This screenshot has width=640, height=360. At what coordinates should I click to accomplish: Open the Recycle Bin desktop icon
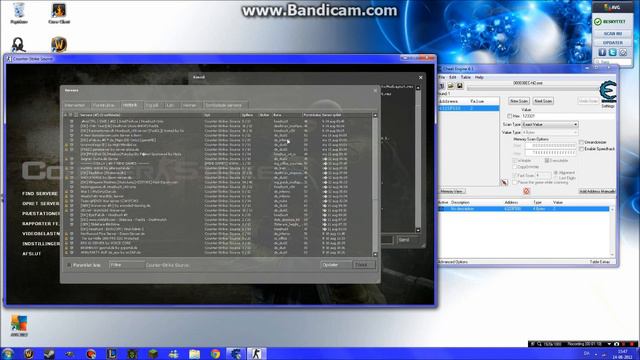pos(19,13)
